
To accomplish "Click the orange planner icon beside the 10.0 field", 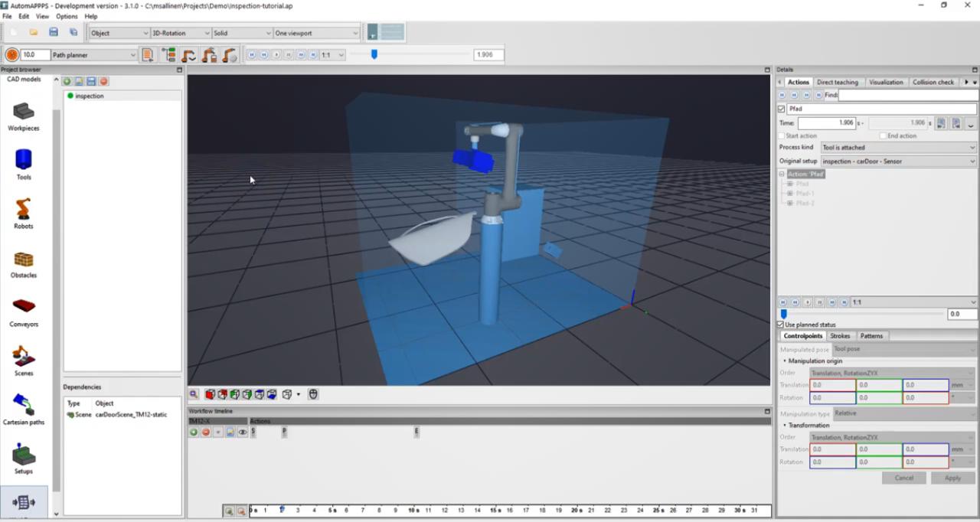I will pyautogui.click(x=12, y=55).
